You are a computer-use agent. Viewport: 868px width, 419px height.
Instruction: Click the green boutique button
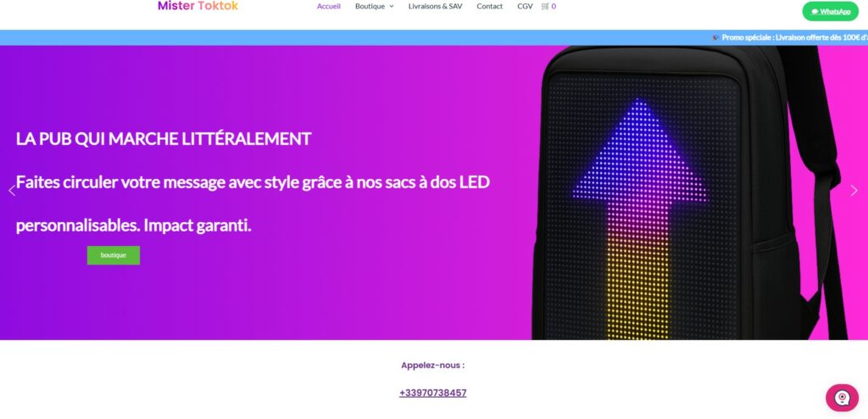(x=114, y=255)
